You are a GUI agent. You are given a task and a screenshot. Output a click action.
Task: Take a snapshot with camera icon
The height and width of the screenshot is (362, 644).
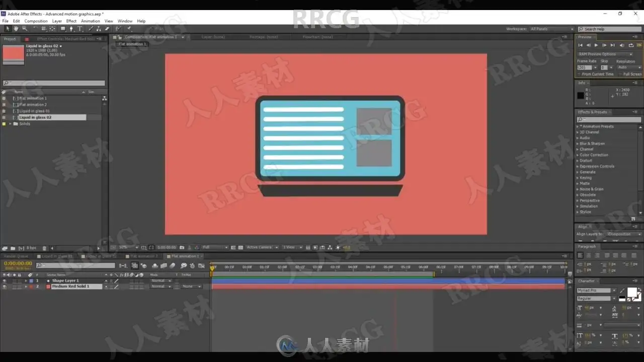tap(182, 247)
